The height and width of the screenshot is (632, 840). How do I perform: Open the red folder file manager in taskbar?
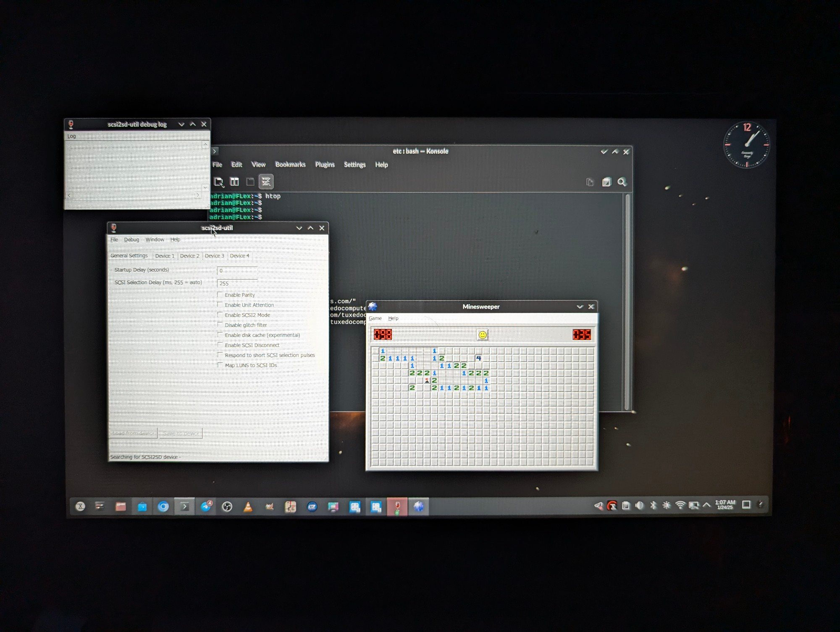click(121, 506)
